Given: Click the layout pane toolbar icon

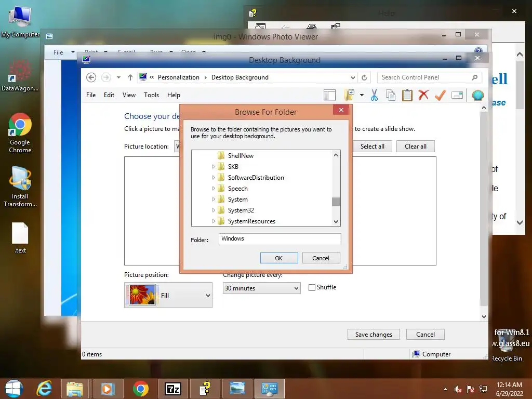Looking at the screenshot, I should coord(329,96).
